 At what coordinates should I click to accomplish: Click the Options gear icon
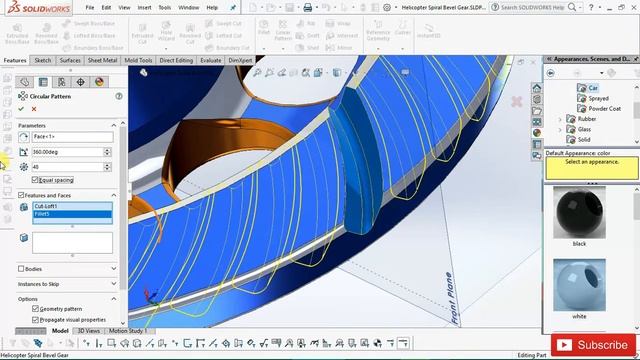[x=387, y=7]
